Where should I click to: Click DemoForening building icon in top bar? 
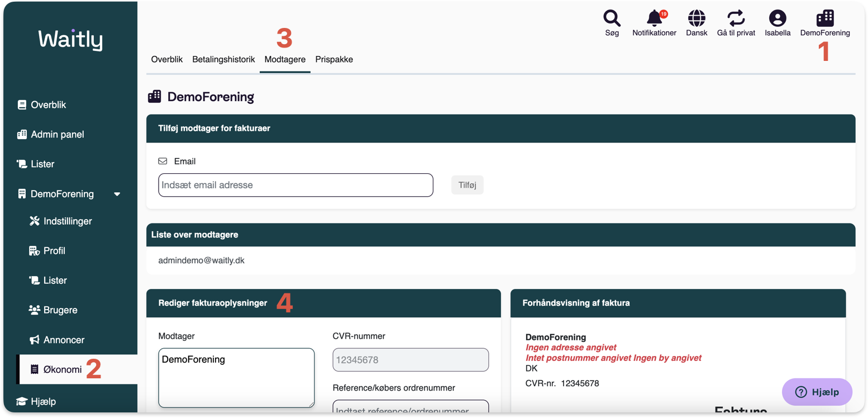click(824, 18)
